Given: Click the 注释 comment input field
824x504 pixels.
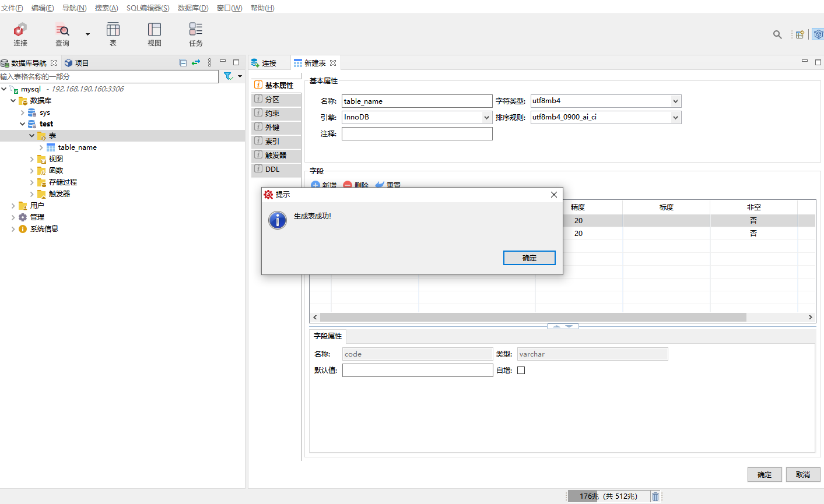Looking at the screenshot, I should pos(417,134).
